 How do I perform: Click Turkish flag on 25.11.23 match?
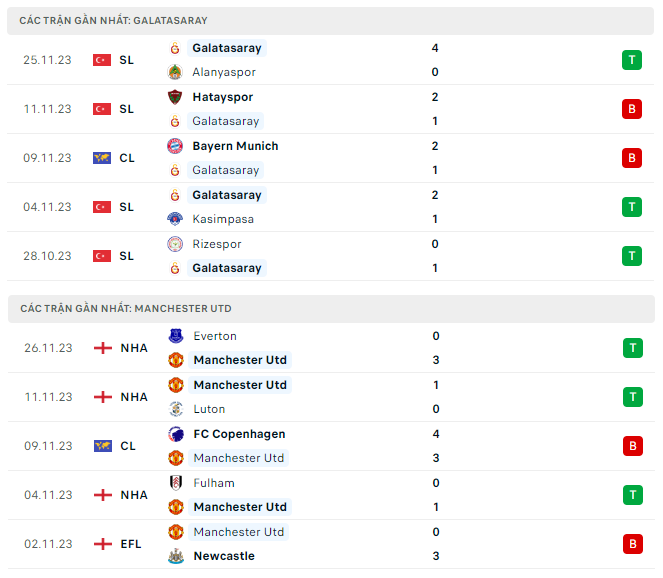coord(102,60)
